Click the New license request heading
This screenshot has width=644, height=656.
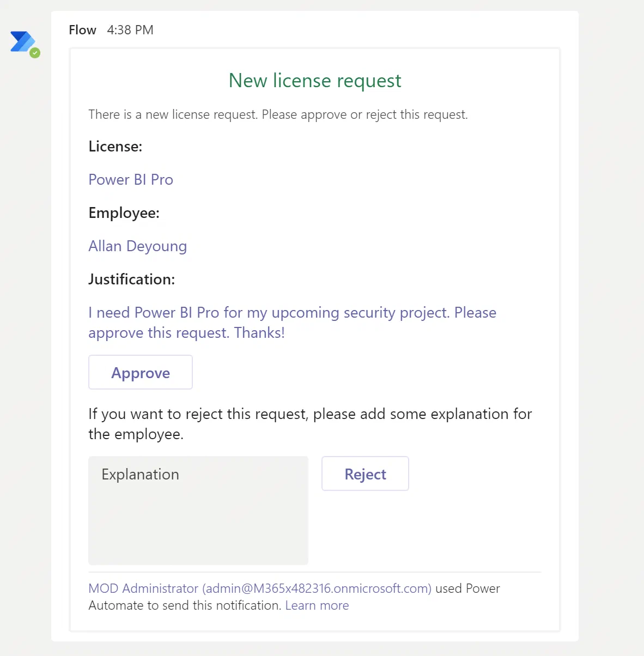pos(315,81)
